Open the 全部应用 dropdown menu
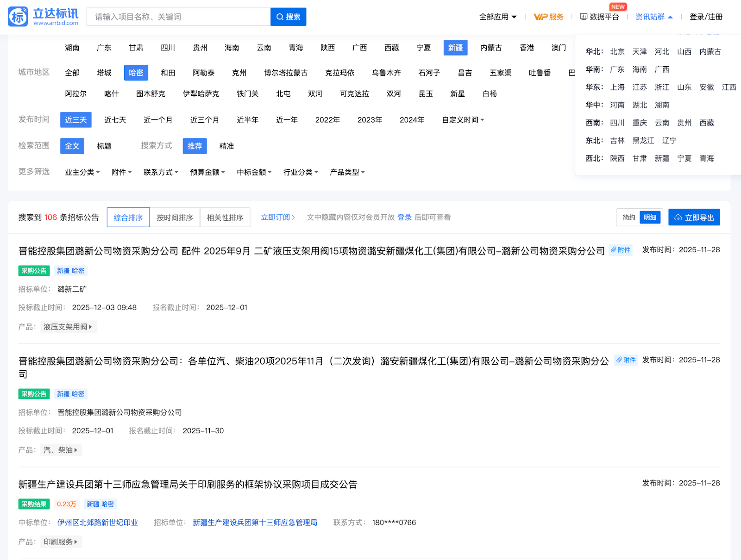This screenshot has height=560, width=741. tap(497, 17)
